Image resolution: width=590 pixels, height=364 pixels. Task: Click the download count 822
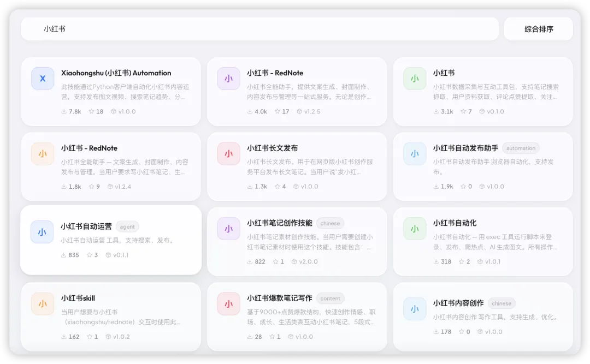coord(260,261)
